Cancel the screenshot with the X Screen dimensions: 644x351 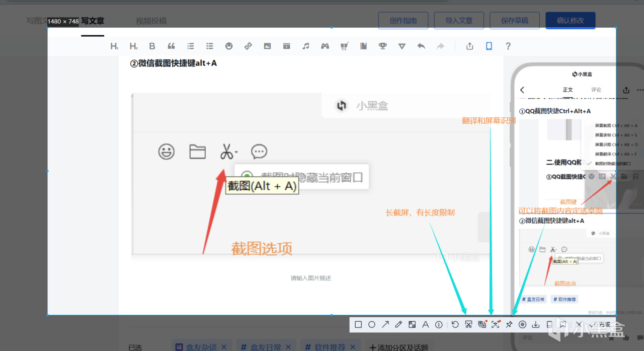click(x=579, y=325)
